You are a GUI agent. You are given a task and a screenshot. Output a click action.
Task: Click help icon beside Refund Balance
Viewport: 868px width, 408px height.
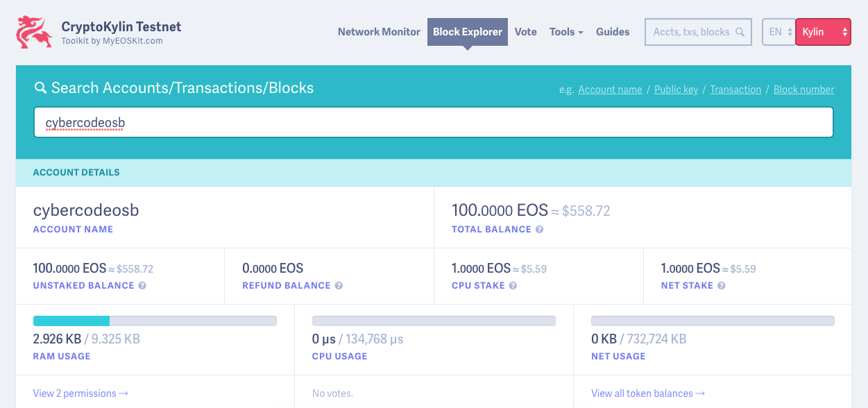tap(339, 286)
